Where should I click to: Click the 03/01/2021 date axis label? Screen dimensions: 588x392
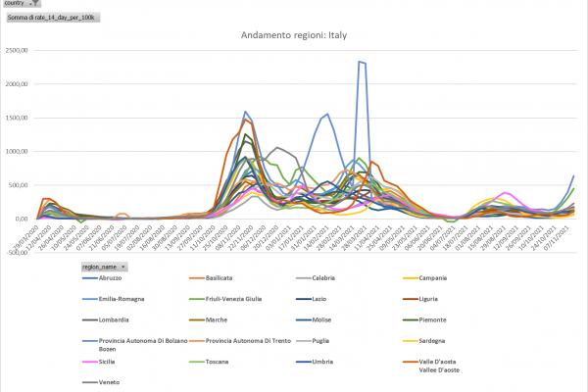click(278, 237)
